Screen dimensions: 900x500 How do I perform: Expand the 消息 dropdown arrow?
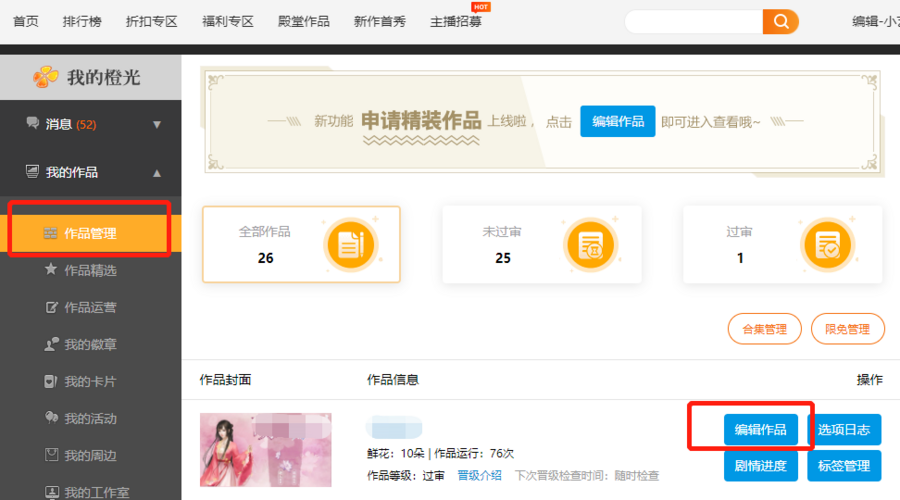click(x=157, y=125)
